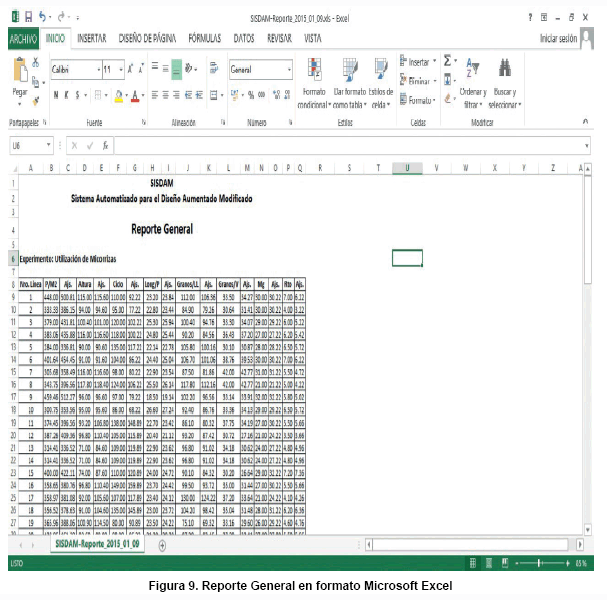Switch to the FÓRMULAS tab

pyautogui.click(x=204, y=38)
